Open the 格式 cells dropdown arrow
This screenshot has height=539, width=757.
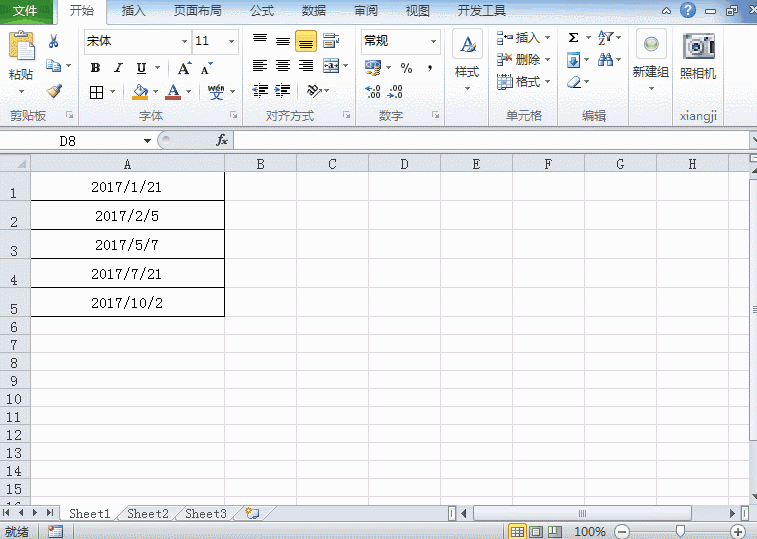tap(547, 82)
